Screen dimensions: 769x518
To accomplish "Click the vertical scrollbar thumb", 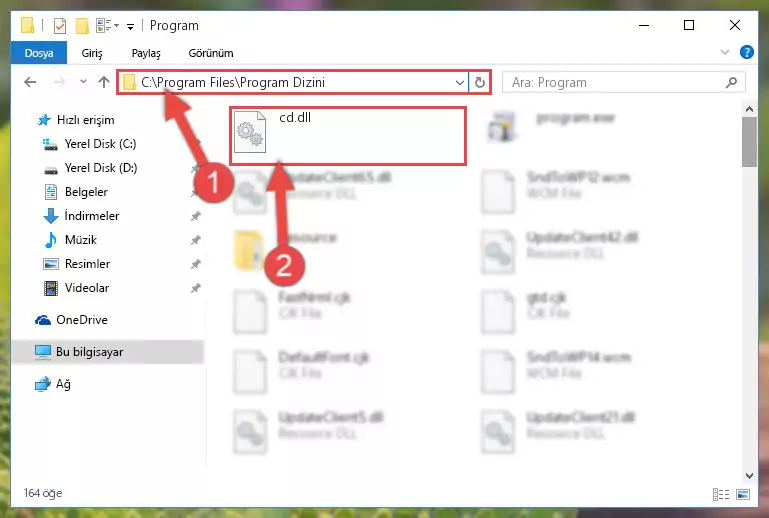I will tap(749, 142).
